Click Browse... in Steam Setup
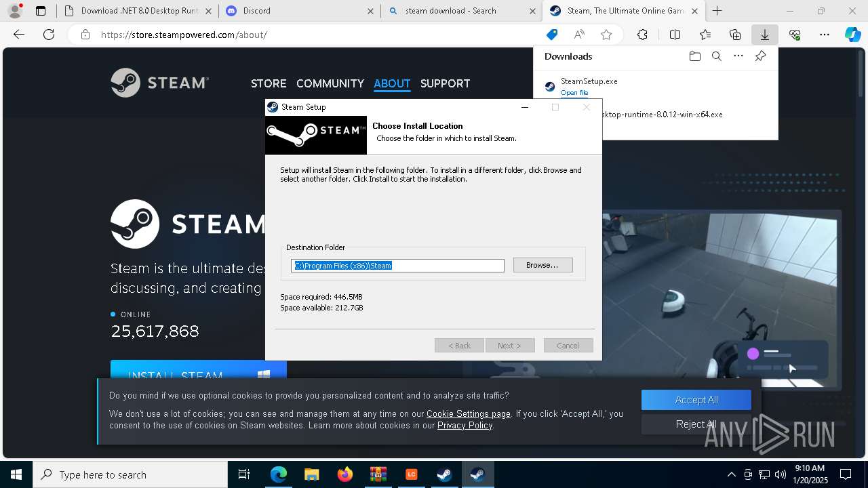 point(542,265)
